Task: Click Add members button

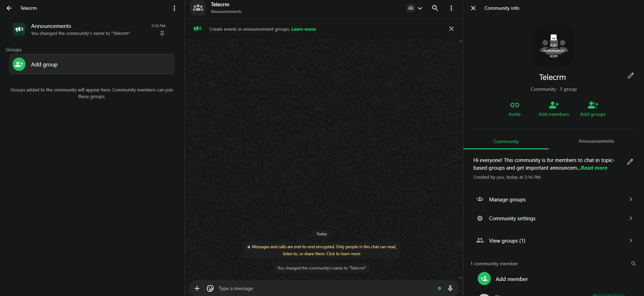Action: [554, 109]
